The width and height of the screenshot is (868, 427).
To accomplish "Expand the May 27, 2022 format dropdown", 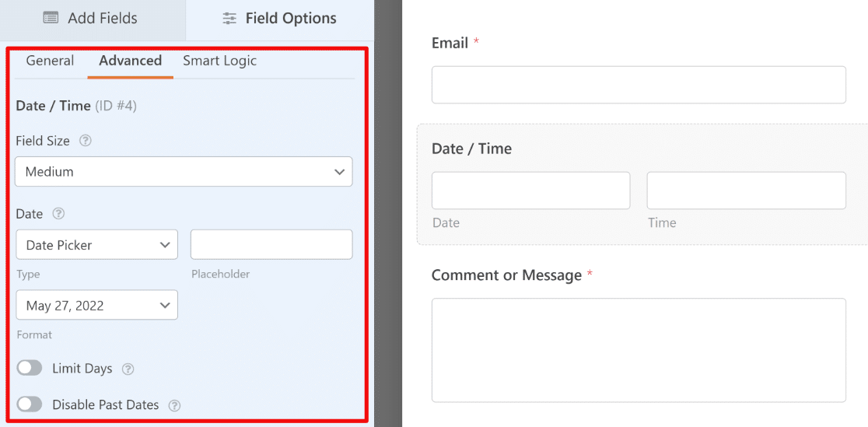I will point(97,305).
